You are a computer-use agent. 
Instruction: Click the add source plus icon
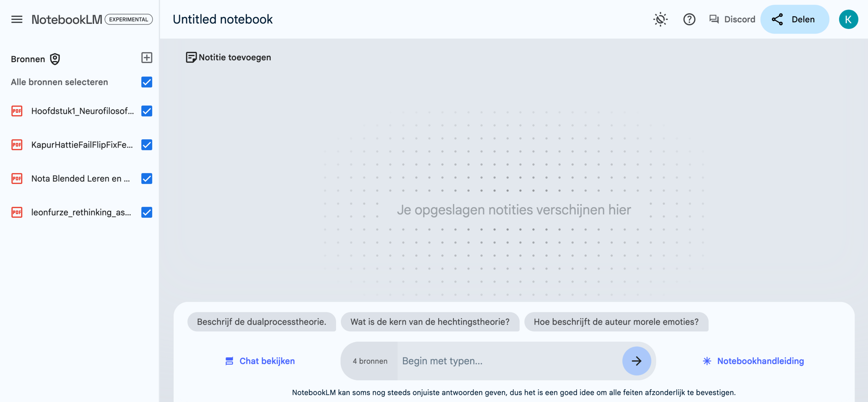point(147,58)
